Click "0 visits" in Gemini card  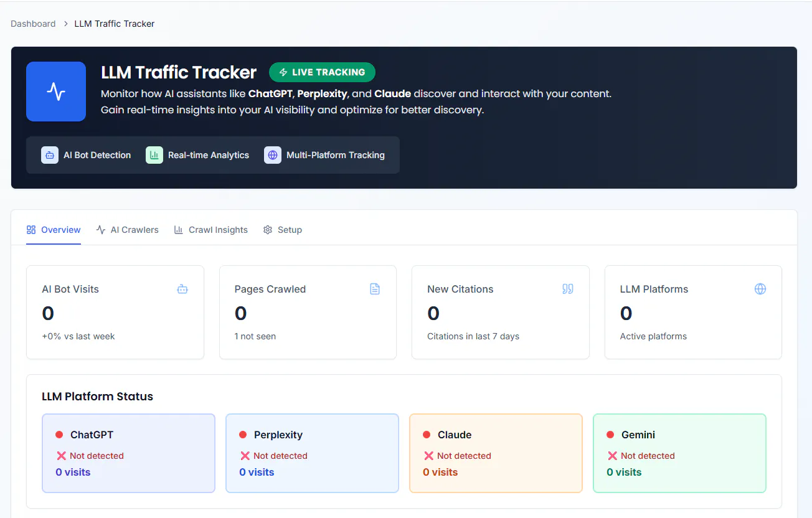tap(624, 473)
